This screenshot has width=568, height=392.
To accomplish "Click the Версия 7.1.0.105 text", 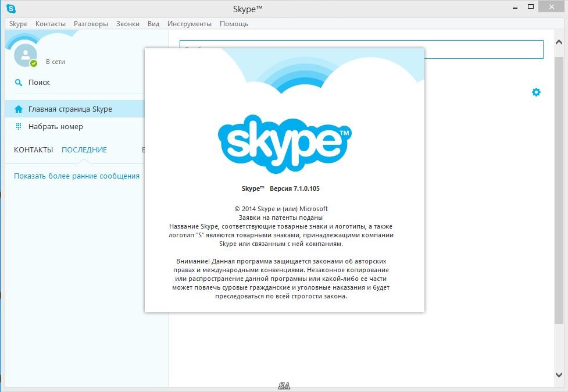I will 295,188.
